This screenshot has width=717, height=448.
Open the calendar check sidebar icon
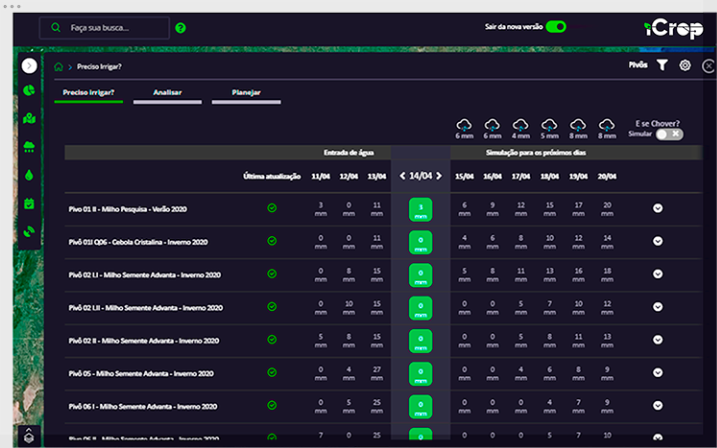click(x=29, y=203)
